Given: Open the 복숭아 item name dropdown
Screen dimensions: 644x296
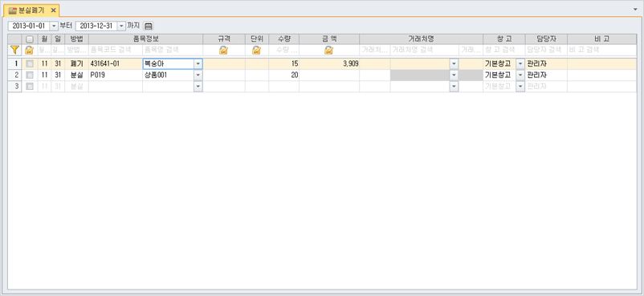Looking at the screenshot, I should (198, 64).
